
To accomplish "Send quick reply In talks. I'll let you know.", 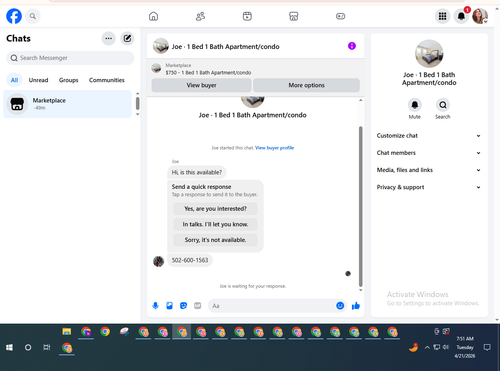I will [215, 224].
